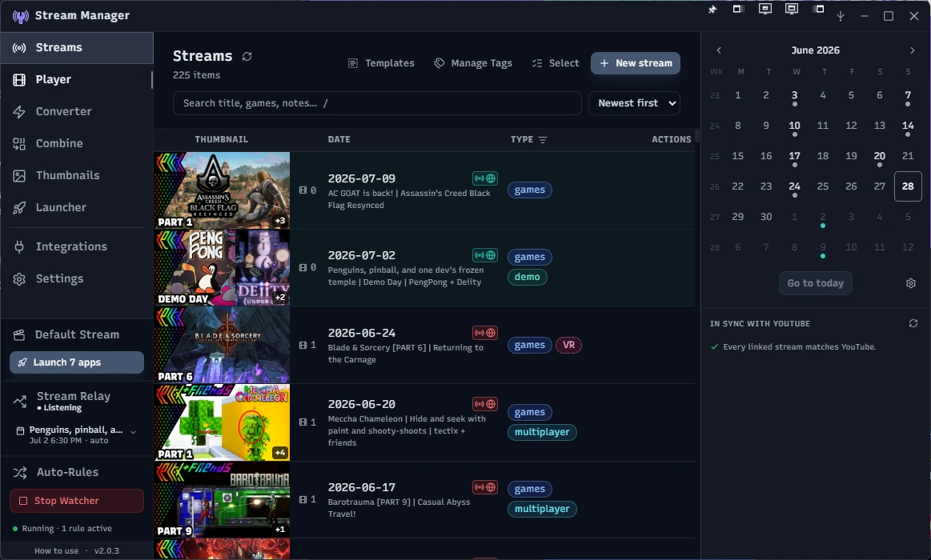Select July 2 in calendar grid
Screen dimensions: 931x560
pos(823,217)
